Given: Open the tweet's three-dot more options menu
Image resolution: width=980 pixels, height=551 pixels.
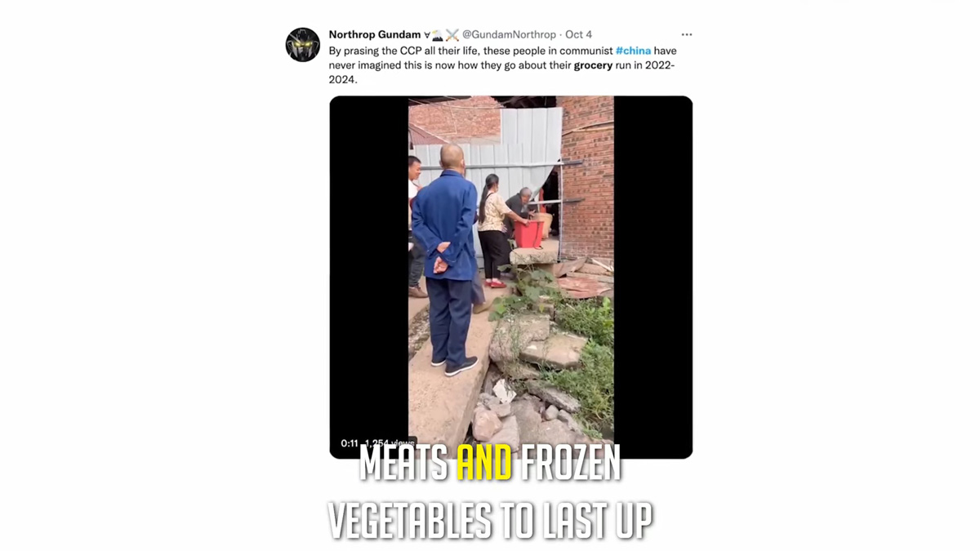Looking at the screenshot, I should (687, 34).
